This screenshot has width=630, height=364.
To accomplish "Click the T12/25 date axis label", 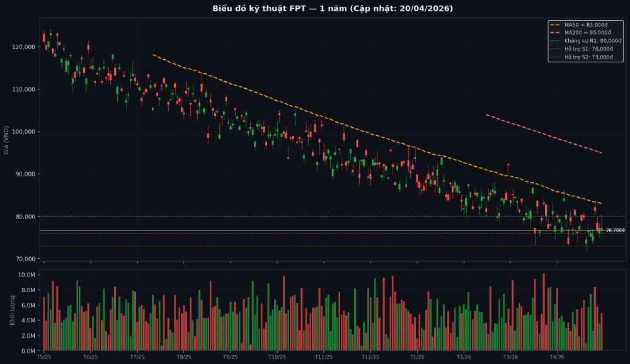I will [370, 357].
